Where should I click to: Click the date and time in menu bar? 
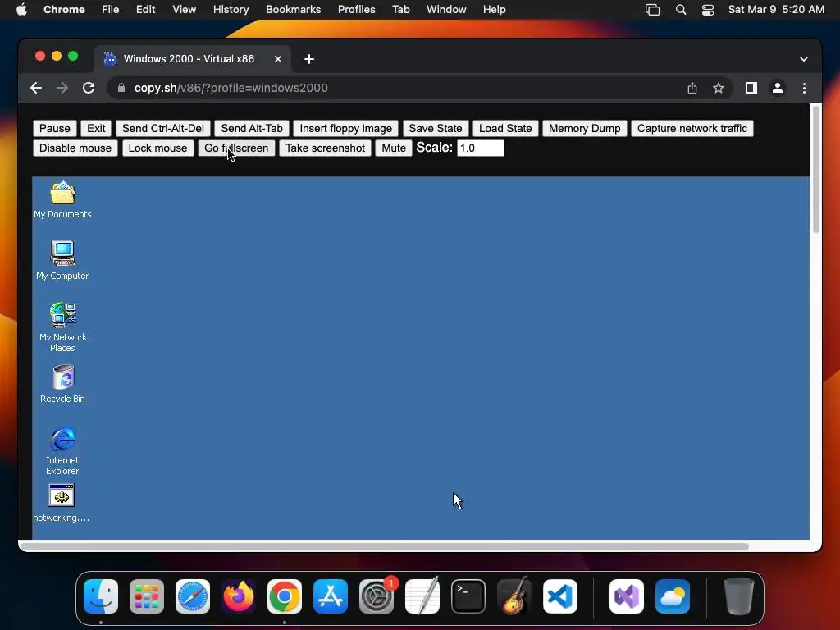pos(776,10)
